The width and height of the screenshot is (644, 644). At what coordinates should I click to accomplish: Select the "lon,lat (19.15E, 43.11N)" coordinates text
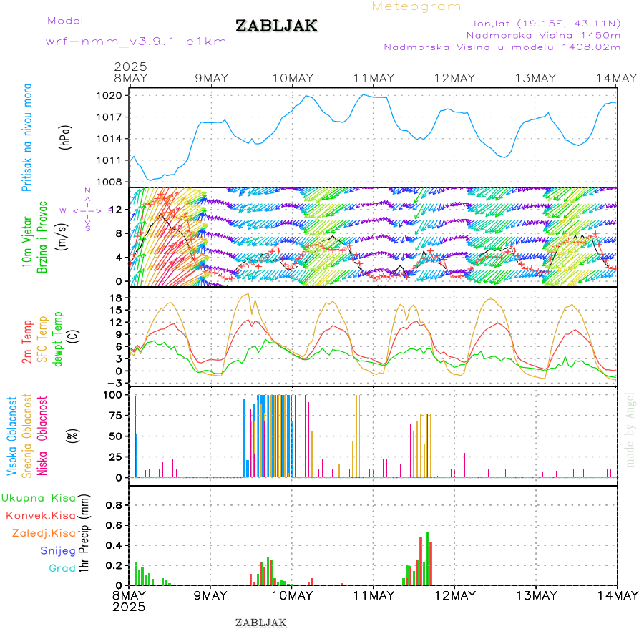547,24
